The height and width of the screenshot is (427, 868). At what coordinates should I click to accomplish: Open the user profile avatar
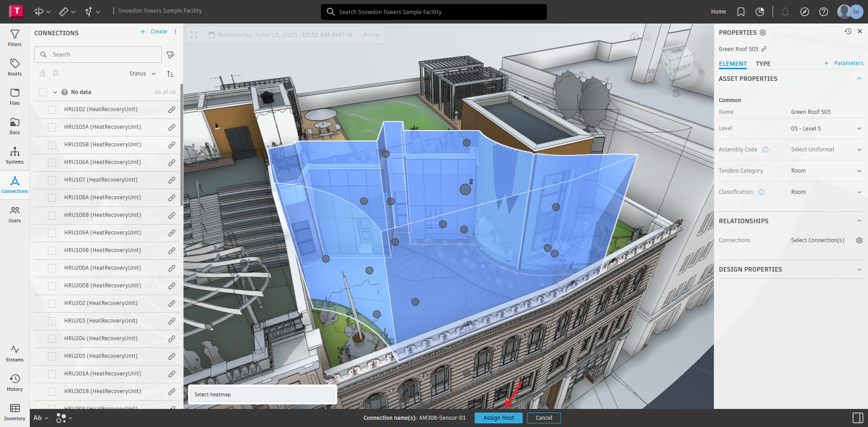[x=850, y=12]
